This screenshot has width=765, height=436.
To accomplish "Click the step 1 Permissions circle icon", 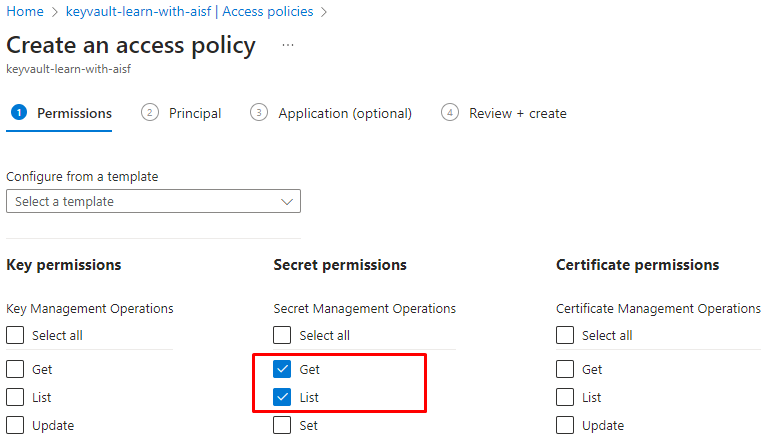I will (x=18, y=113).
